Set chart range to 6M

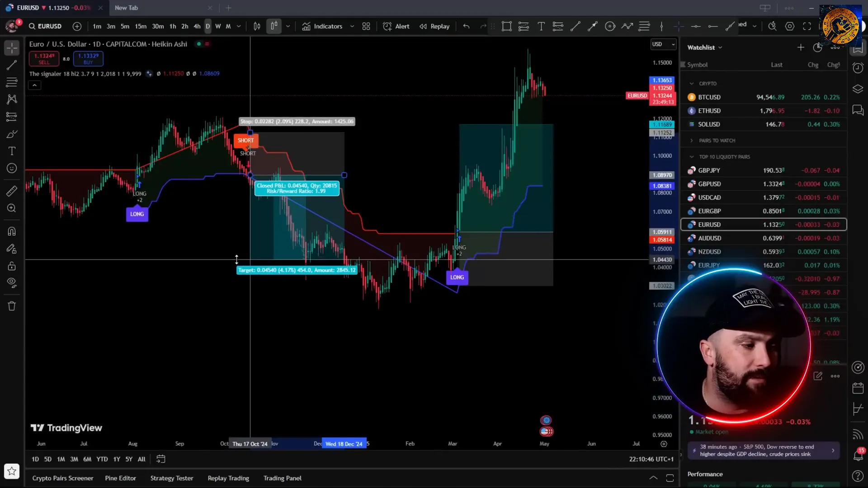tap(87, 459)
